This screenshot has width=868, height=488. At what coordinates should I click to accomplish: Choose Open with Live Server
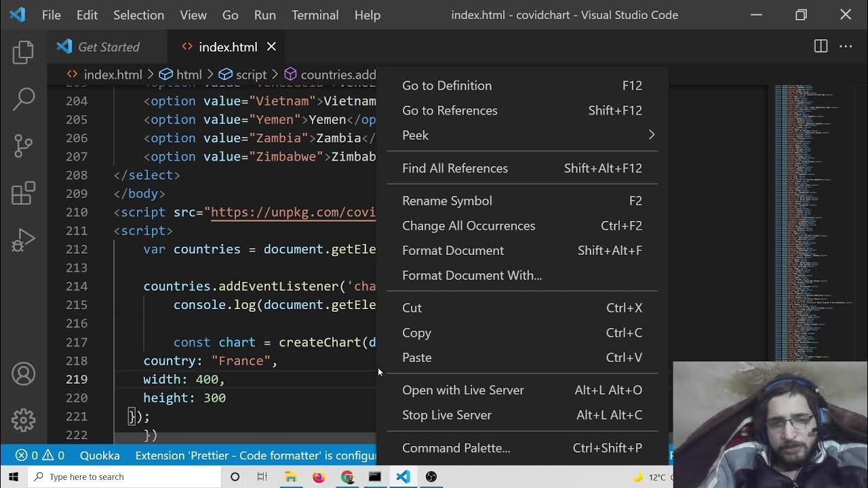(x=463, y=390)
